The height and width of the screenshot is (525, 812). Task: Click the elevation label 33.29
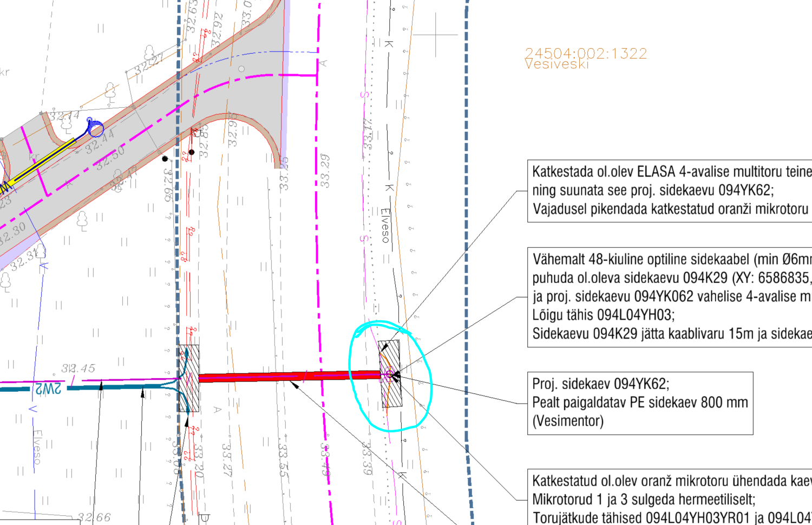[325, 171]
